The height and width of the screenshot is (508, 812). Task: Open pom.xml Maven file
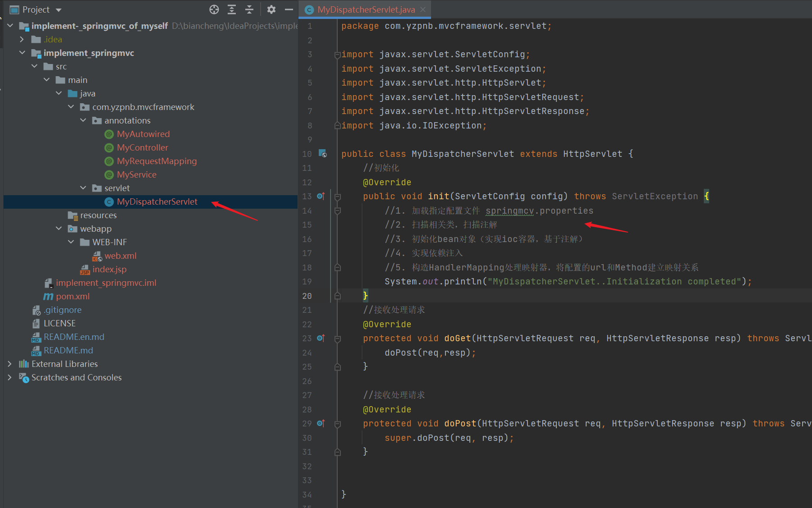[73, 296]
